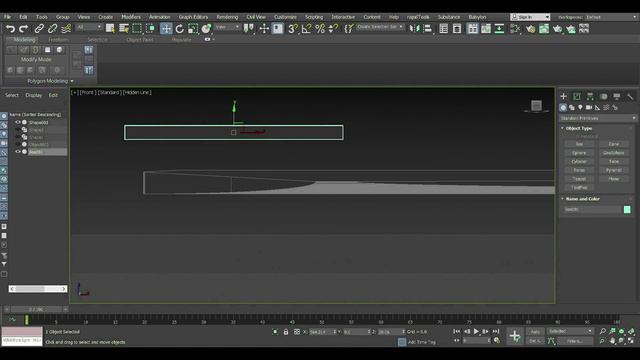
Task: Click the Bind to Space Warp icon
Action: click(x=66, y=29)
